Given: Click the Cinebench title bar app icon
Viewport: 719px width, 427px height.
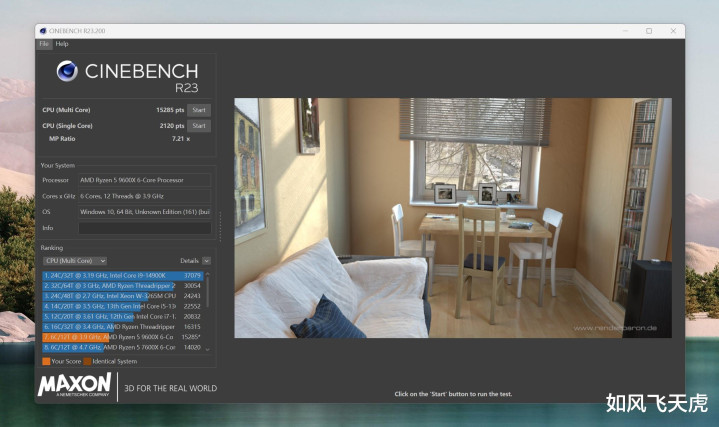Looking at the screenshot, I should (43, 31).
